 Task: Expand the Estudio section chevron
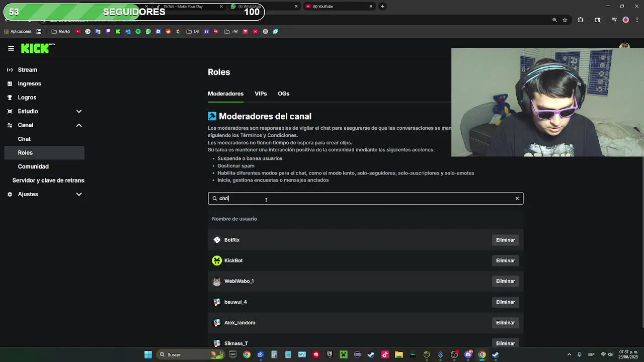[79, 111]
